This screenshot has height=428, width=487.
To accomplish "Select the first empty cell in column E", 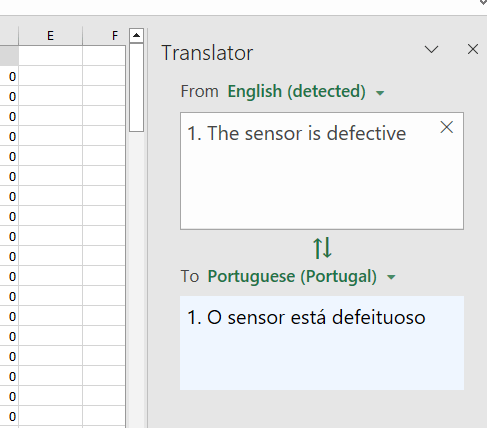I will 50,56.
